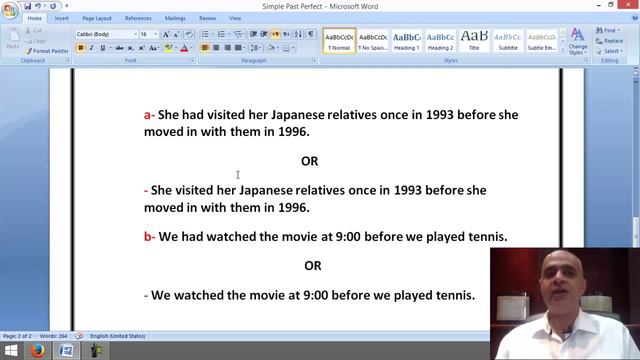640x360 pixels.
Task: Toggle Align Text Left
Action: click(x=205, y=48)
